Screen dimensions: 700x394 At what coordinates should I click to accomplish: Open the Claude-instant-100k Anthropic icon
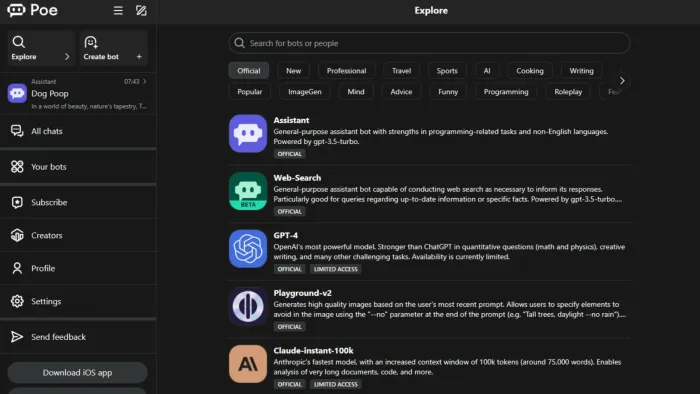(x=248, y=364)
